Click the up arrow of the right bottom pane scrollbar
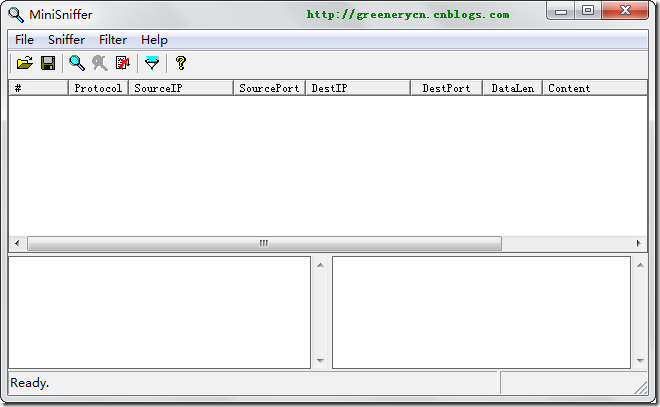The width and height of the screenshot is (660, 407). (640, 265)
